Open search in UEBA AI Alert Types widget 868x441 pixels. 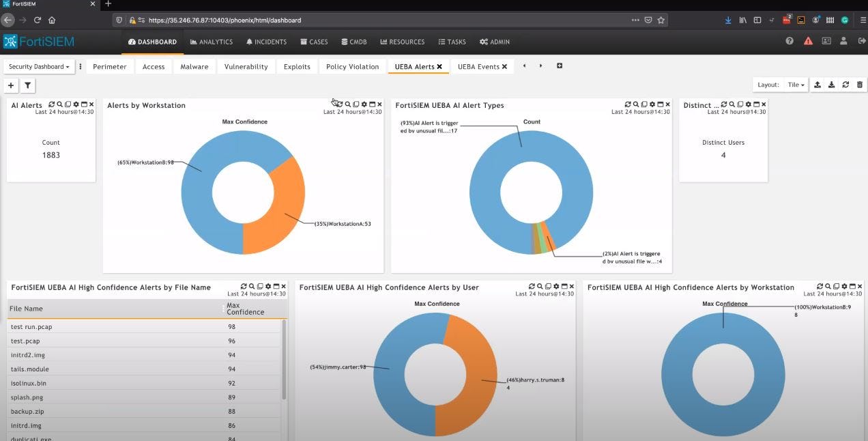click(x=636, y=104)
